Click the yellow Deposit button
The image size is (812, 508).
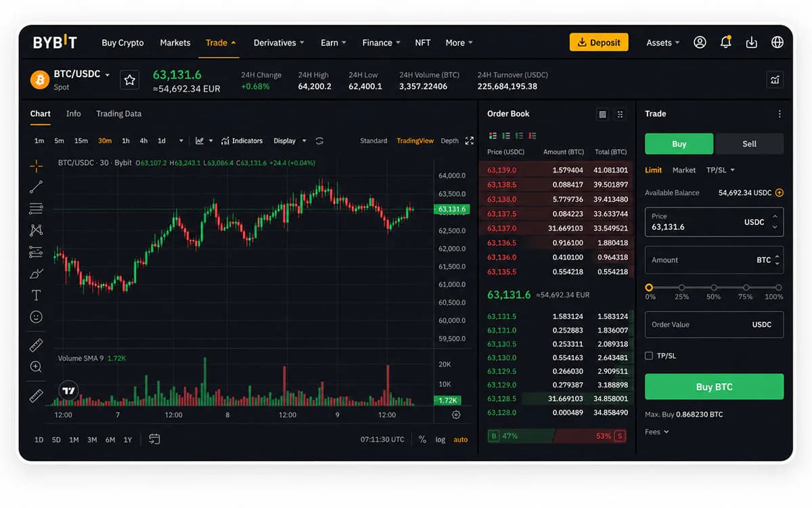[x=599, y=42]
